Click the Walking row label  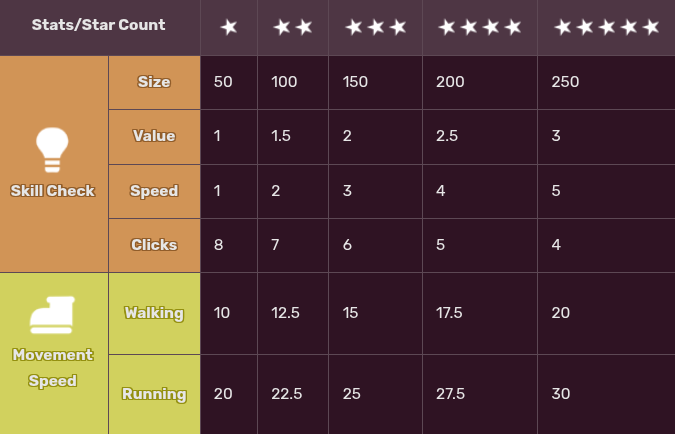(x=154, y=313)
